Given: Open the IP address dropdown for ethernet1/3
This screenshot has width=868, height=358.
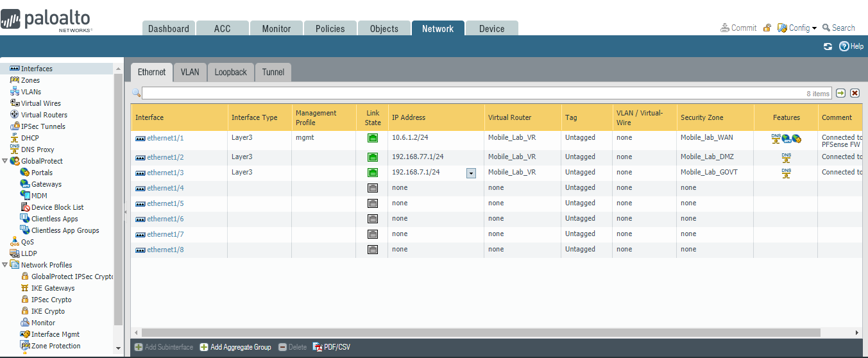Looking at the screenshot, I should (x=472, y=173).
